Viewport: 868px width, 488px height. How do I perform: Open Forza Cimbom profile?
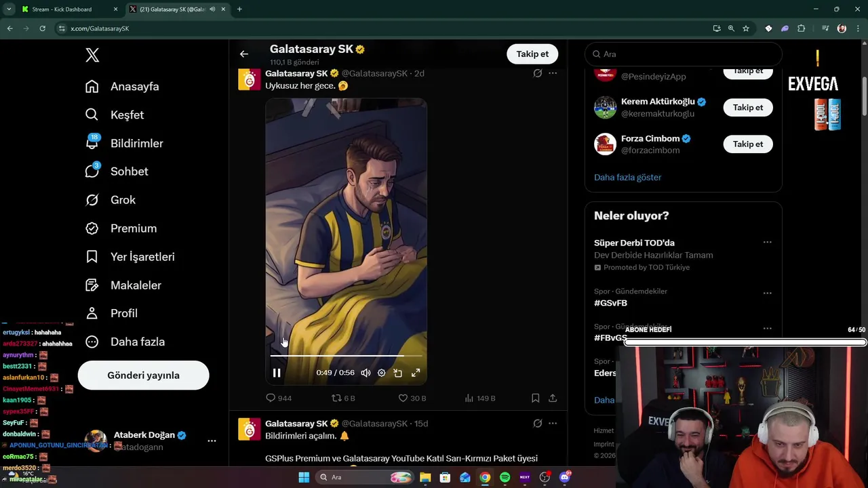tap(649, 139)
